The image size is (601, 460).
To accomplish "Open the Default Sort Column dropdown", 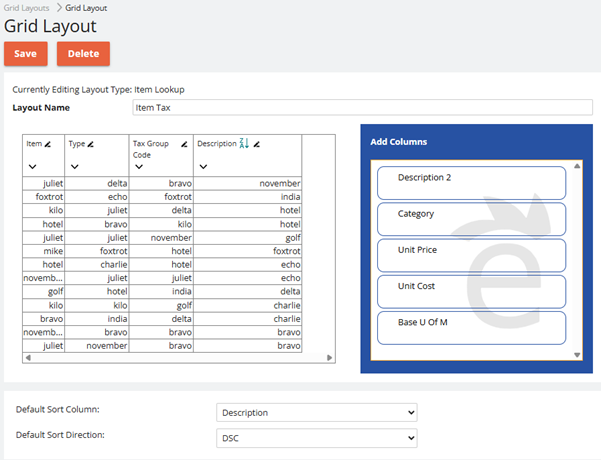I will (316, 412).
